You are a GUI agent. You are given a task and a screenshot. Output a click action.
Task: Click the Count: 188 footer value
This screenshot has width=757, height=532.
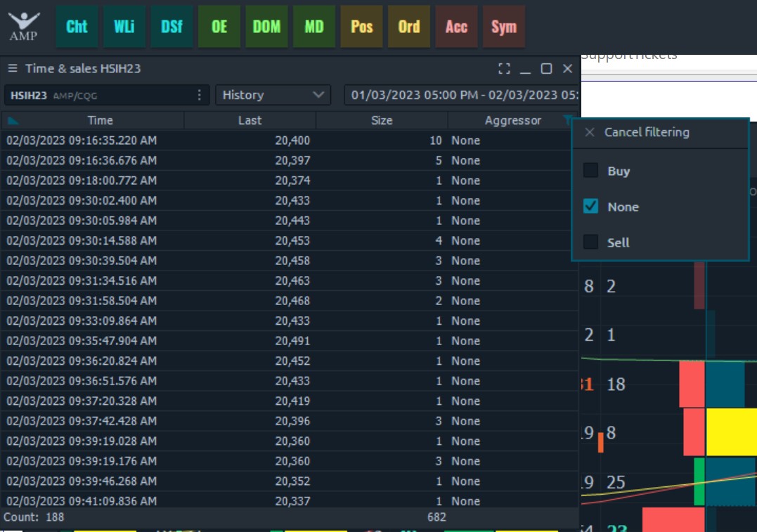pos(34,517)
